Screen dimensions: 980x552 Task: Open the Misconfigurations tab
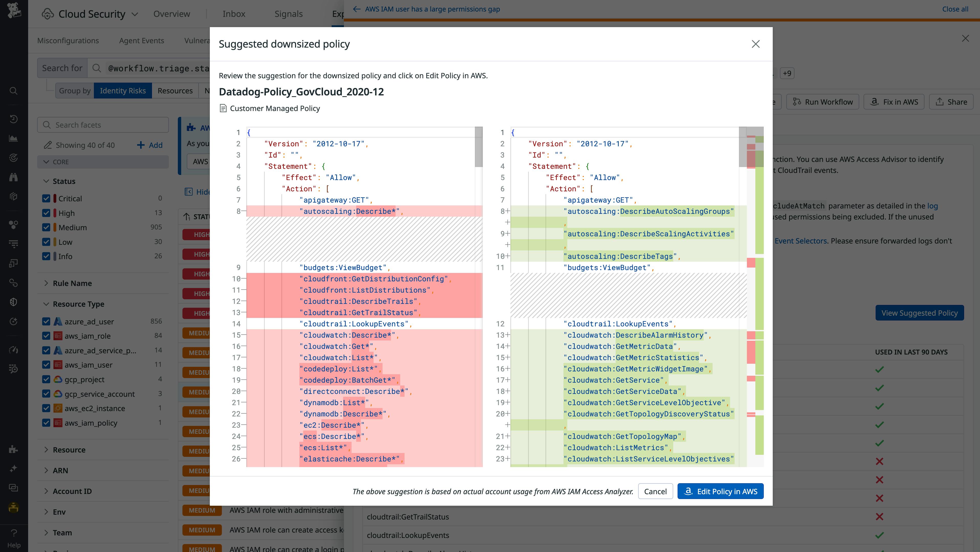point(68,41)
